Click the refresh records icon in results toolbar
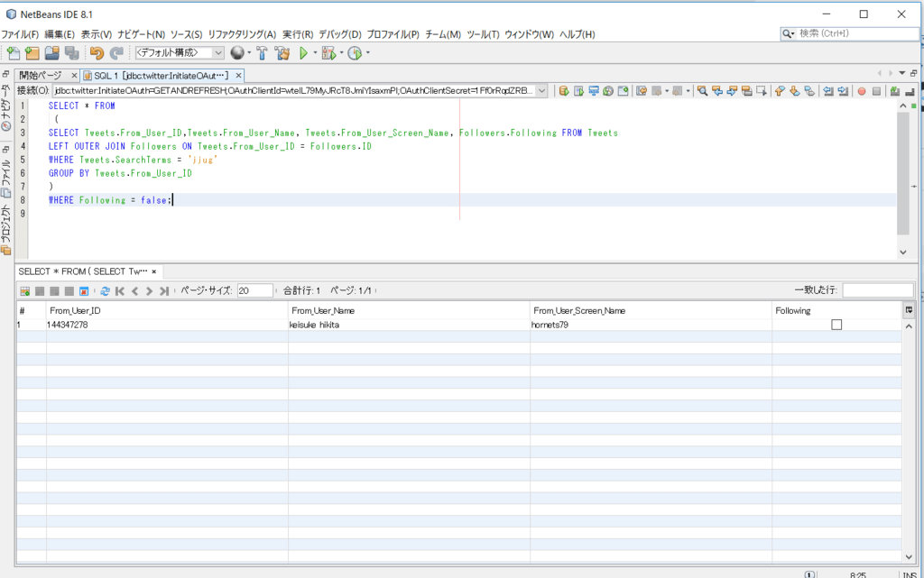Viewport: 924px width, 578px height. 106,291
